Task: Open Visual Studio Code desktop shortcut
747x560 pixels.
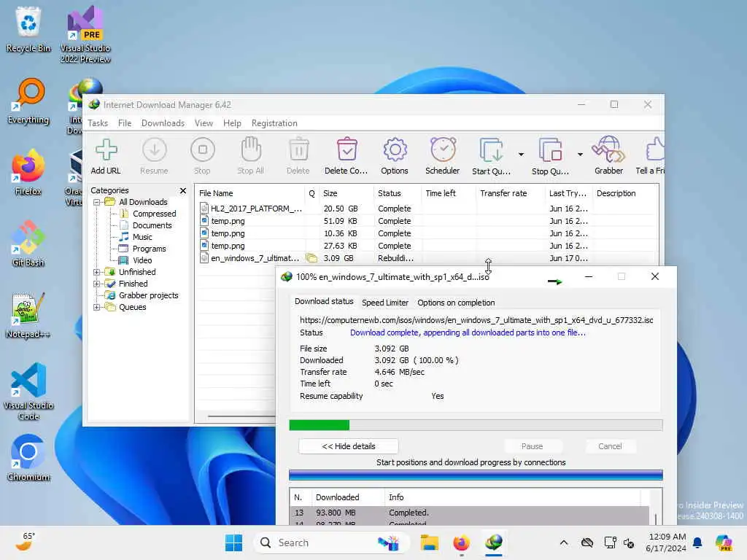Action: click(x=28, y=392)
